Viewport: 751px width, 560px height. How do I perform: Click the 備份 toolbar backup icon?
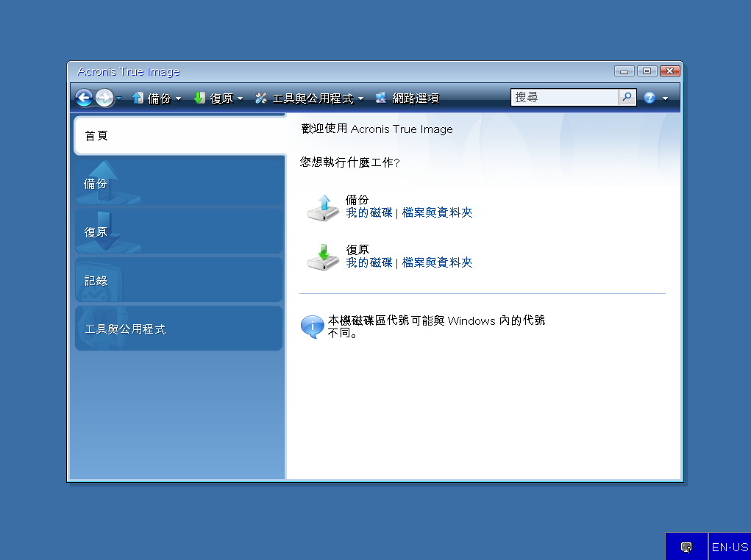(138, 98)
